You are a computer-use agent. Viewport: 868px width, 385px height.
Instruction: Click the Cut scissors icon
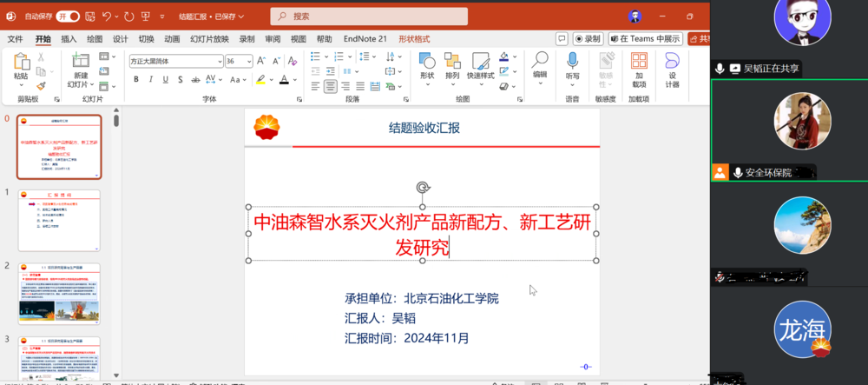(x=41, y=56)
